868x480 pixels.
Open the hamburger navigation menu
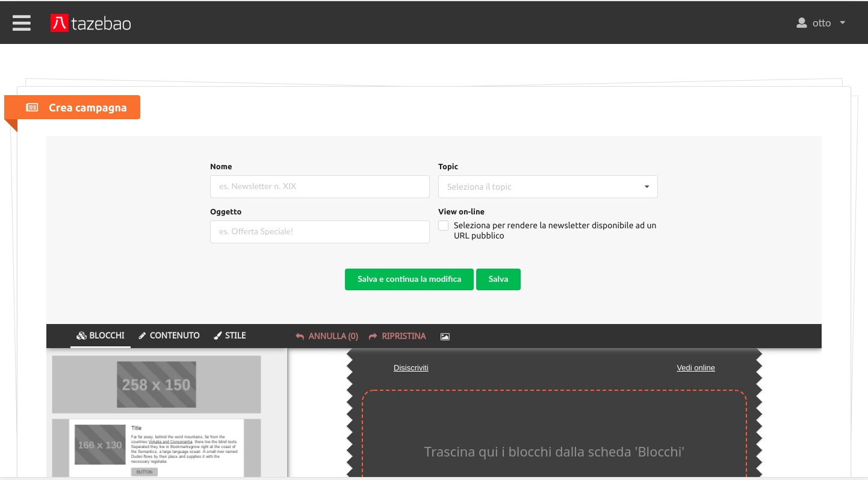(x=22, y=23)
